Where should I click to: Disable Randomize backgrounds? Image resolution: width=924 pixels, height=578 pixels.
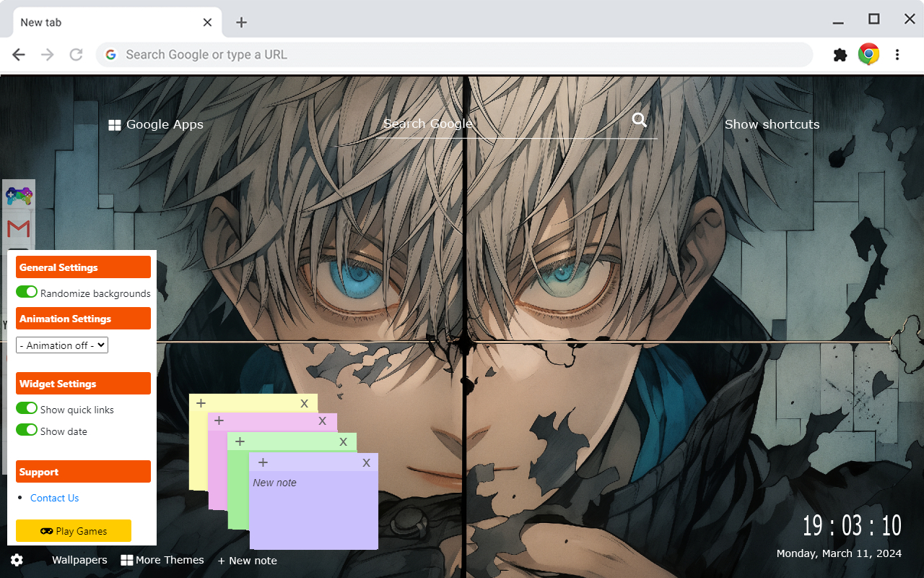point(27,291)
